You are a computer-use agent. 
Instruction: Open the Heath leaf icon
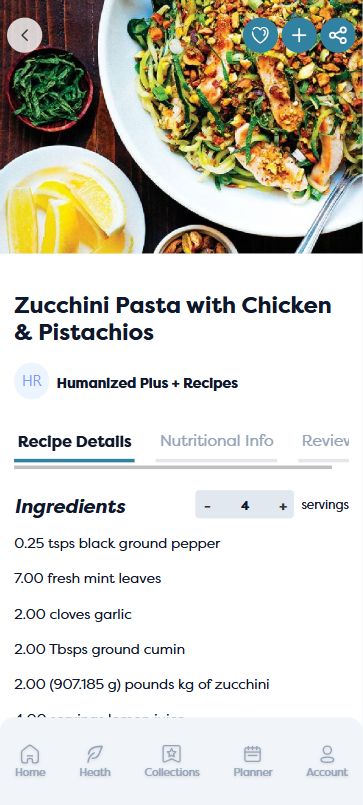pos(94,754)
